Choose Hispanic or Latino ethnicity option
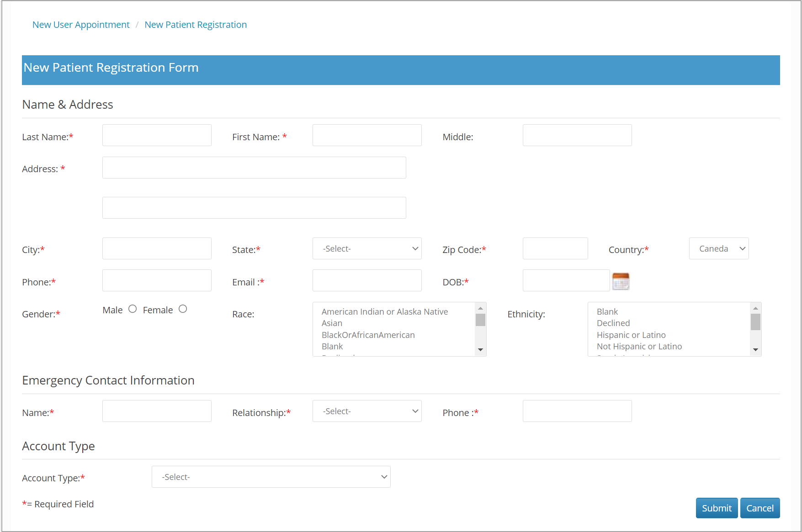The height and width of the screenshot is (532, 802). coord(631,335)
